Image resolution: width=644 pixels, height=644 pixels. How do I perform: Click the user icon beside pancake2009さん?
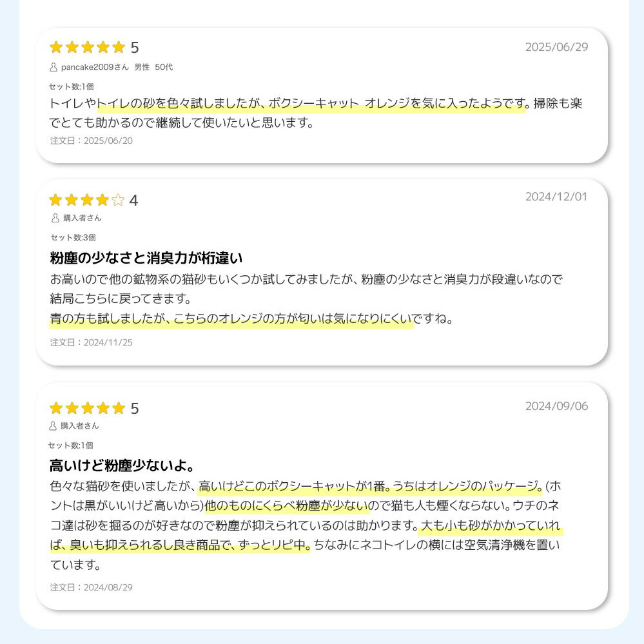[54, 67]
